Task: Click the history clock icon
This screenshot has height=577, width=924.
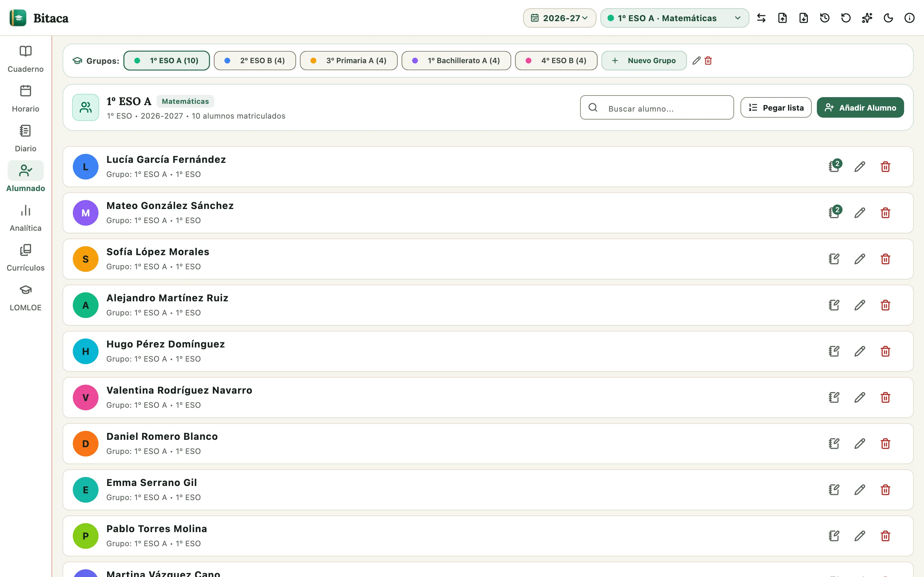Action: coord(825,18)
